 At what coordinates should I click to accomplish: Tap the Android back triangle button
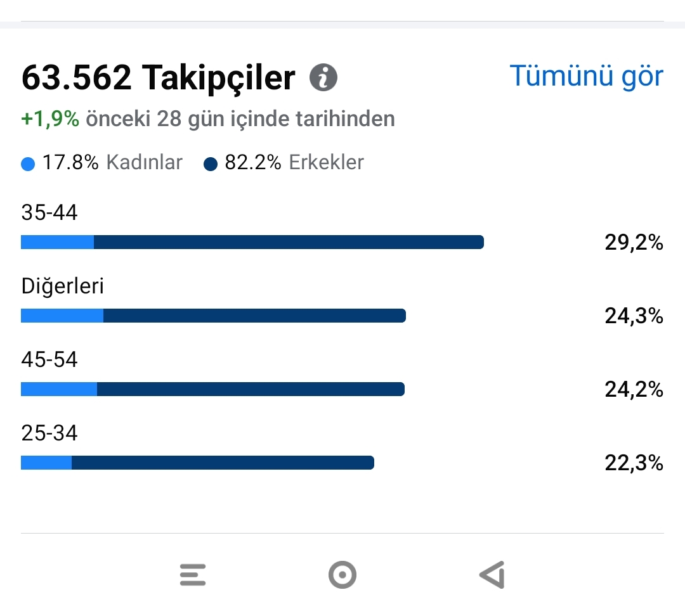coord(492,575)
